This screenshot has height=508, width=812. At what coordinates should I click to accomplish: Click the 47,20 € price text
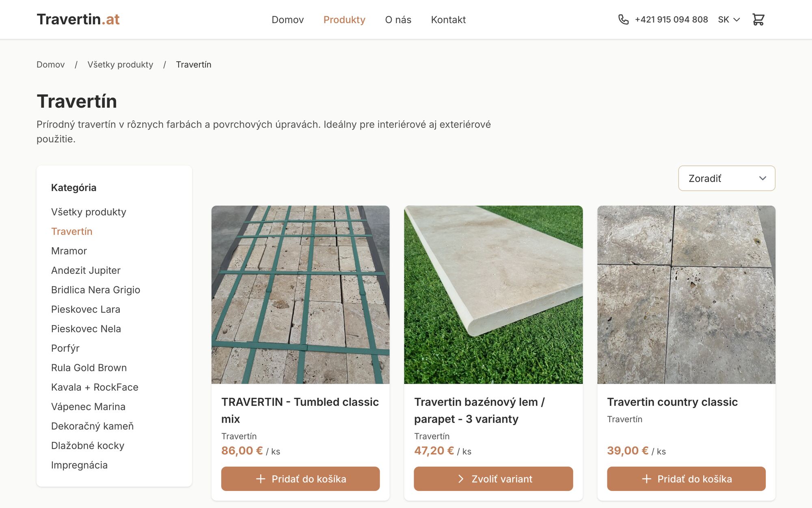point(434,451)
